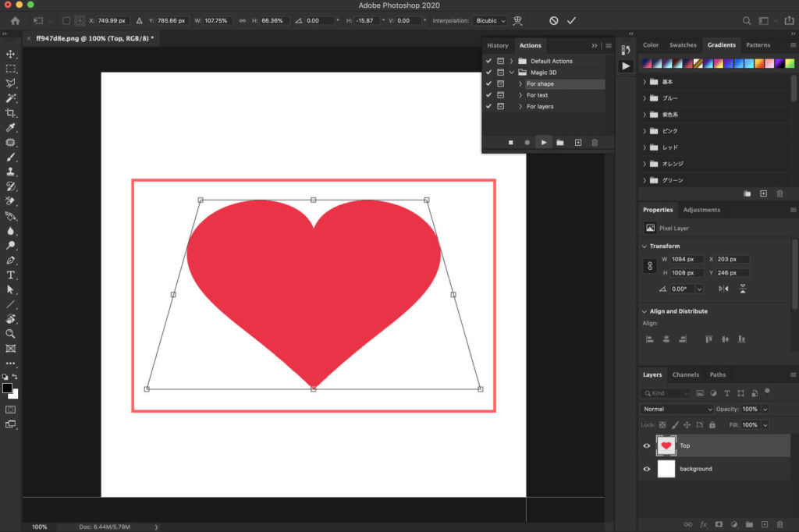Collapse the Magic 3D action set

tap(512, 73)
